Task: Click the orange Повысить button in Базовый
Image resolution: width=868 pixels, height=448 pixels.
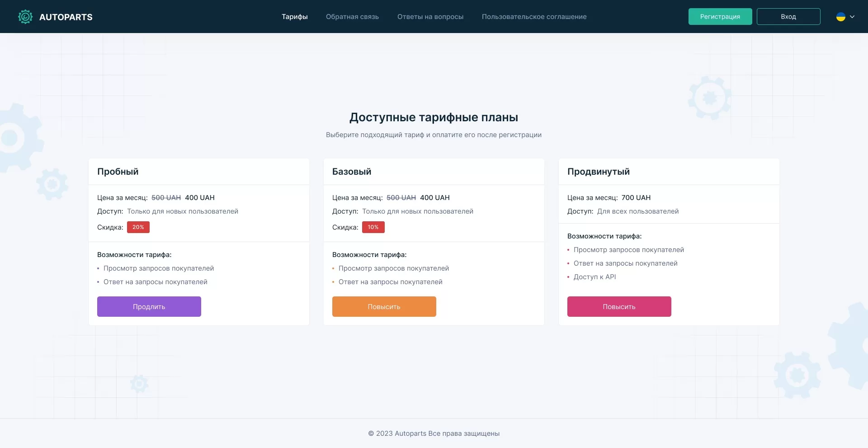Action: pyautogui.click(x=384, y=307)
